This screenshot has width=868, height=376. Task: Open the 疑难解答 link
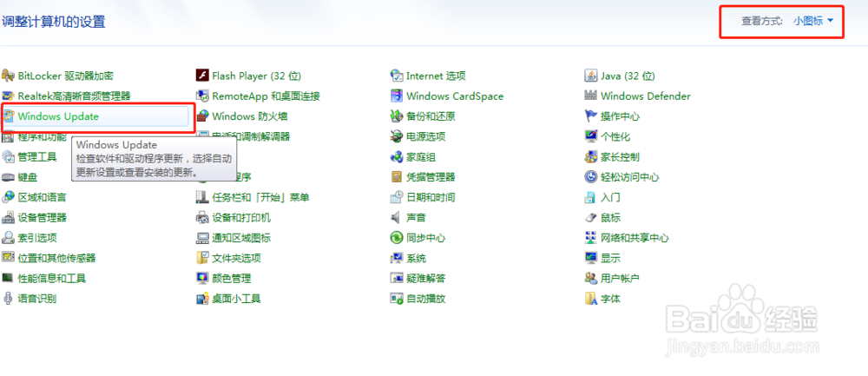425,279
